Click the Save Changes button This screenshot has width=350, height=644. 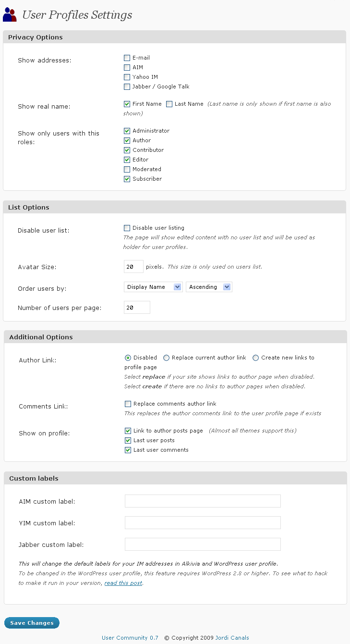point(32,623)
